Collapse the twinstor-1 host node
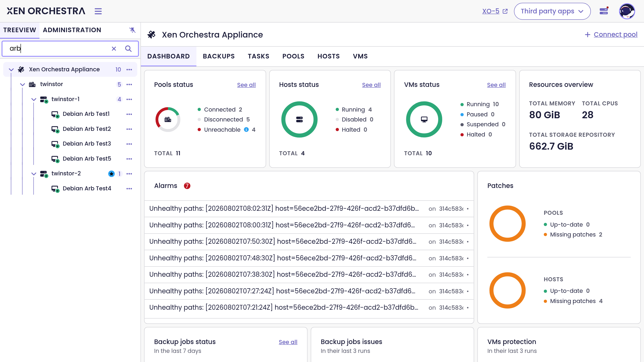Screen dimensions: 644x362 click(x=34, y=99)
